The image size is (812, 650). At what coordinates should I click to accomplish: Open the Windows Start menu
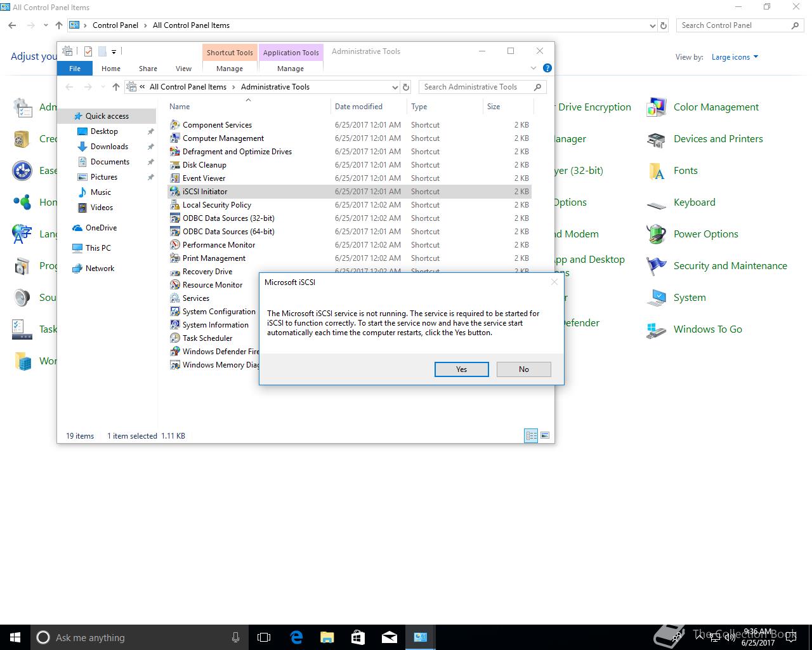pyautogui.click(x=15, y=637)
